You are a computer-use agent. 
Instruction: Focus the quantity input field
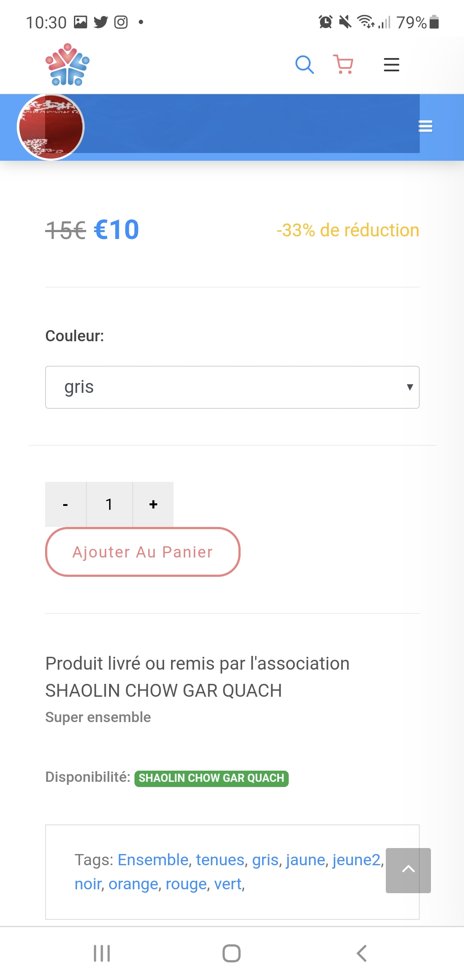pos(110,504)
